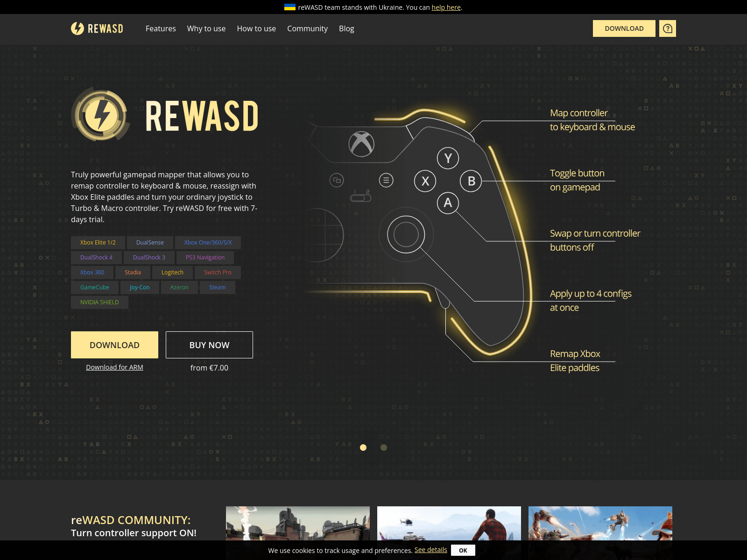This screenshot has width=747, height=560.
Task: Select the NVIDIA SHIELD tag
Action: pos(99,302)
